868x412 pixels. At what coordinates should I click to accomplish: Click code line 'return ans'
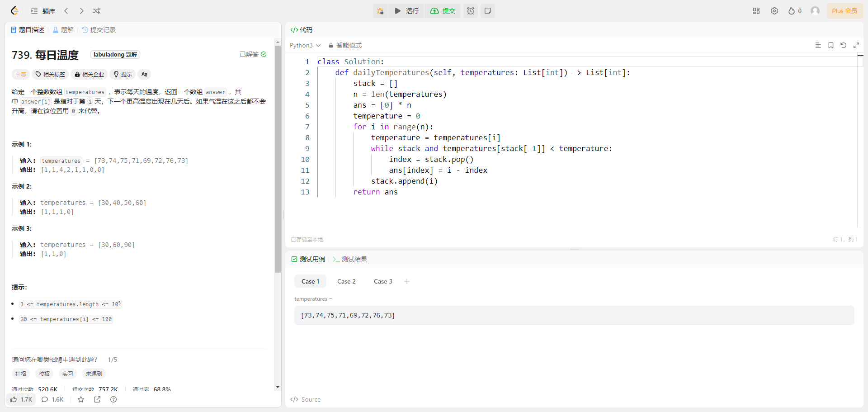coord(375,192)
